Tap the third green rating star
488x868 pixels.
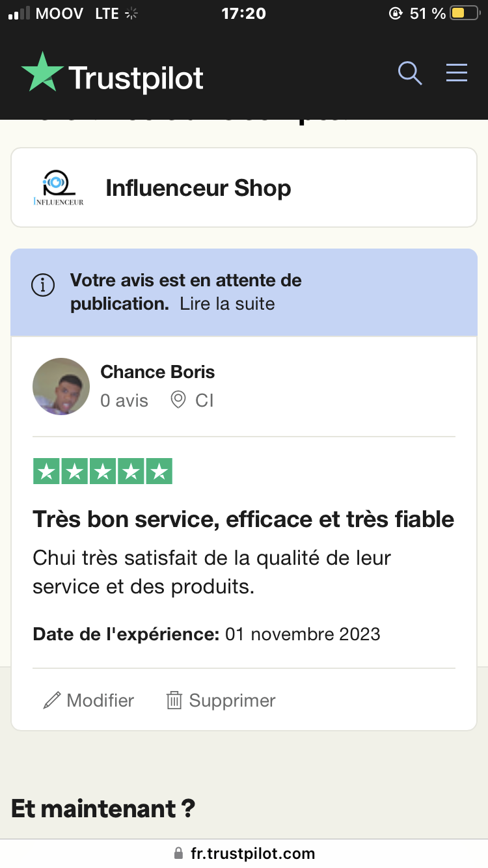click(x=103, y=472)
